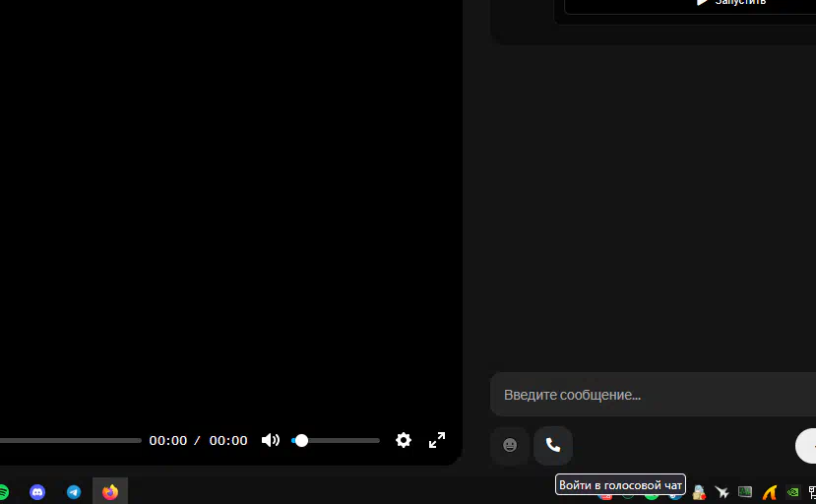
Task: Click the network tray icon
Action: click(812, 492)
